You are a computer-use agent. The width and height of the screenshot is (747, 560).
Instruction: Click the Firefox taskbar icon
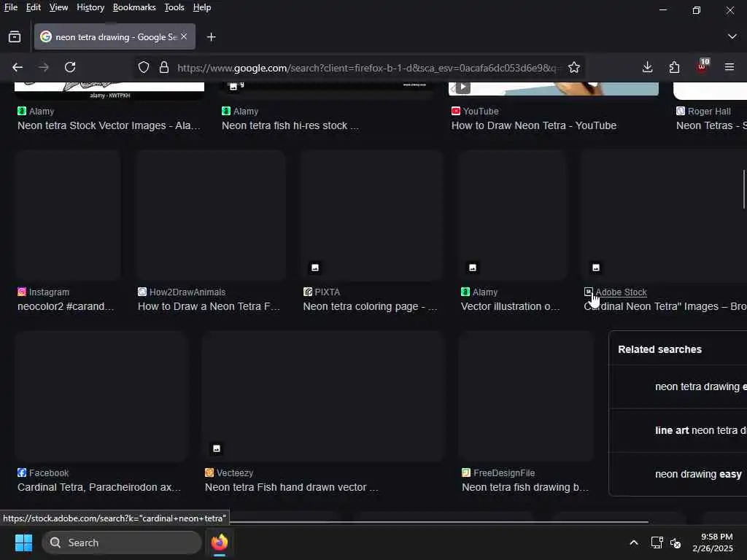(219, 542)
